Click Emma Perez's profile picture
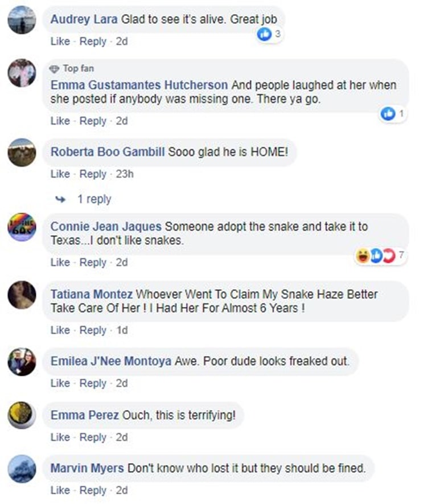 (22, 415)
